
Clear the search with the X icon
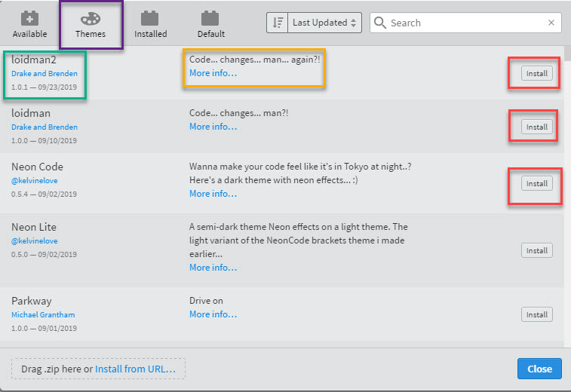(551, 23)
